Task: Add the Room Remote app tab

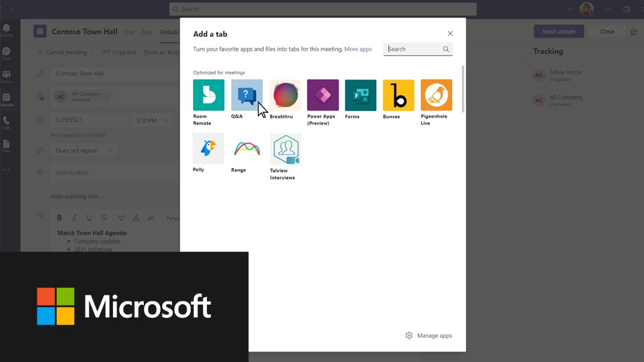Action: [208, 95]
